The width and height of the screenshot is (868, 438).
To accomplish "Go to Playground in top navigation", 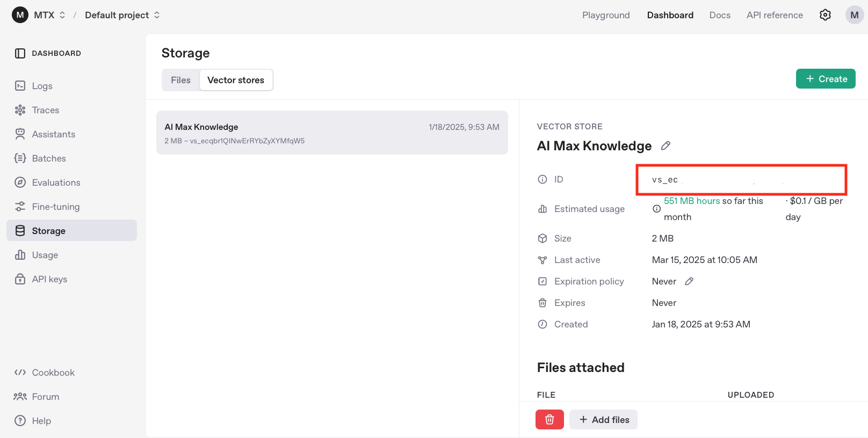I will click(x=606, y=15).
